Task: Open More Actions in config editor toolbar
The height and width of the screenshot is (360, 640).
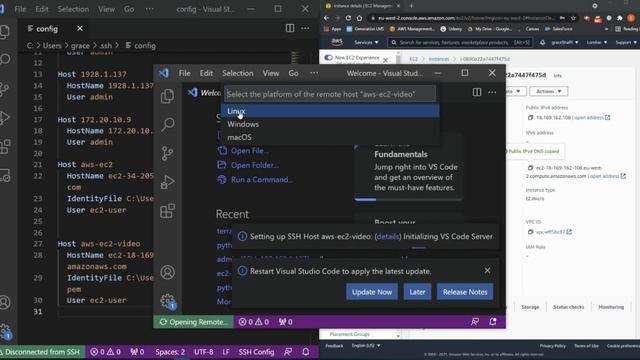Action: [x=305, y=28]
